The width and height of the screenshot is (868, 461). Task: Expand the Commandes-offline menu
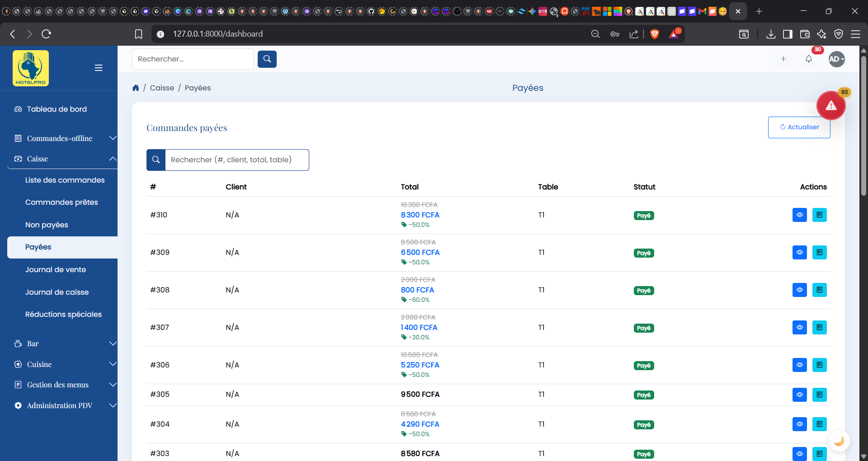click(62, 138)
